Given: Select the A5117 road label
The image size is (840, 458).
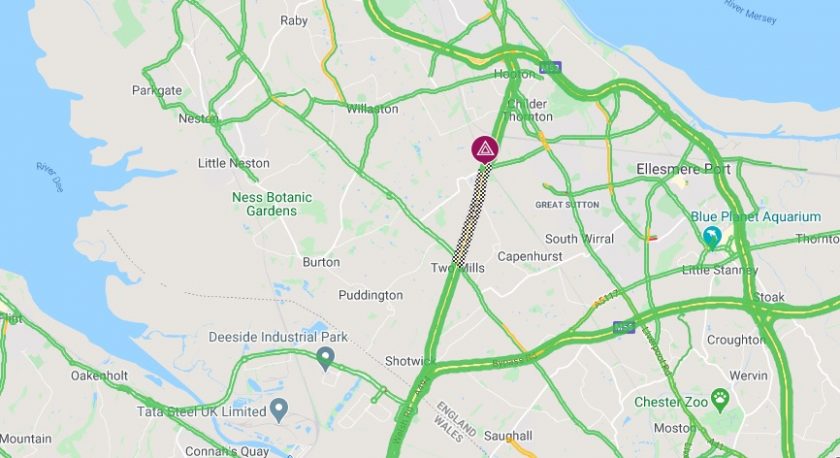Looking at the screenshot, I should coord(606,299).
